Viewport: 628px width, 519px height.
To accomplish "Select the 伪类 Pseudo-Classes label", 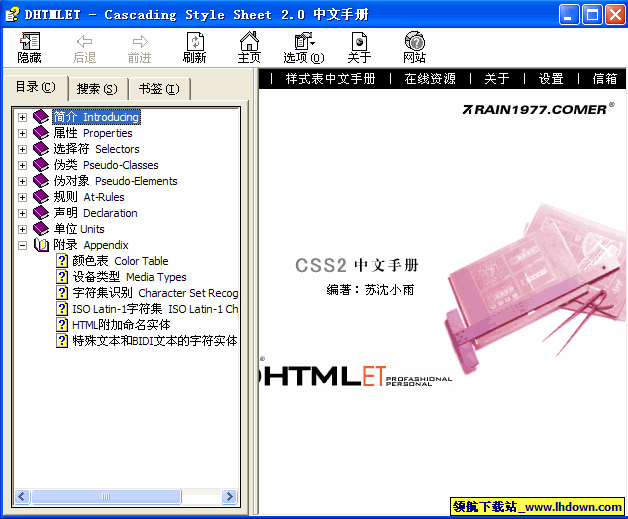I will pyautogui.click(x=106, y=165).
